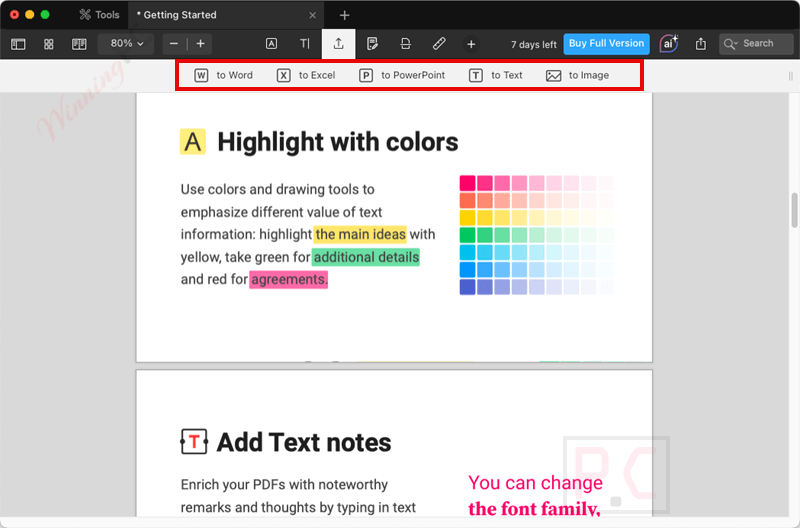Select the measure ruler tool
The image size is (800, 528).
tap(439, 44)
